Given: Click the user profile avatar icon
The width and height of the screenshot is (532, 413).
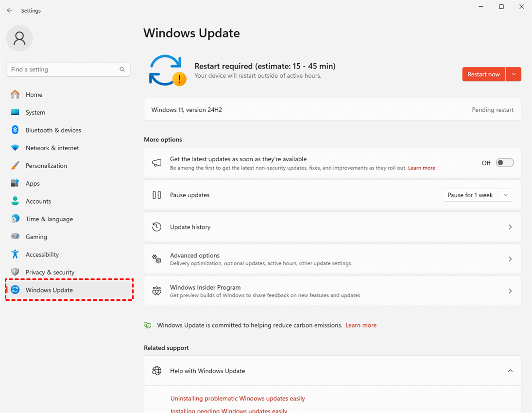Looking at the screenshot, I should pyautogui.click(x=19, y=38).
